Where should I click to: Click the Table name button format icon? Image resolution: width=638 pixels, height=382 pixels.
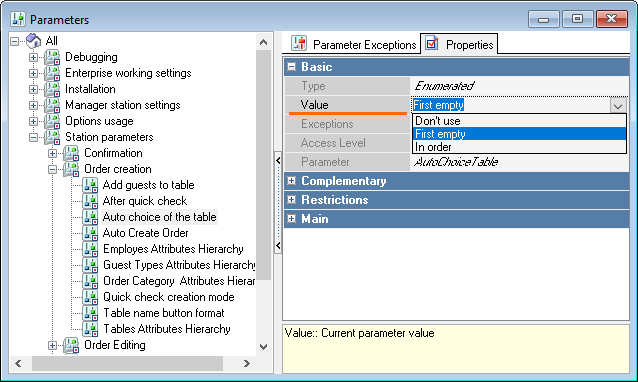pos(90,313)
